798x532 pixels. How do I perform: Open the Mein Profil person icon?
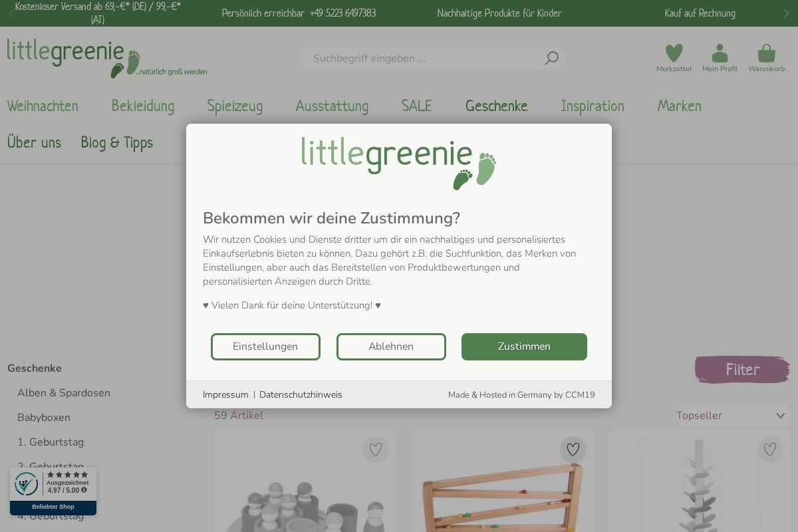pos(720,54)
